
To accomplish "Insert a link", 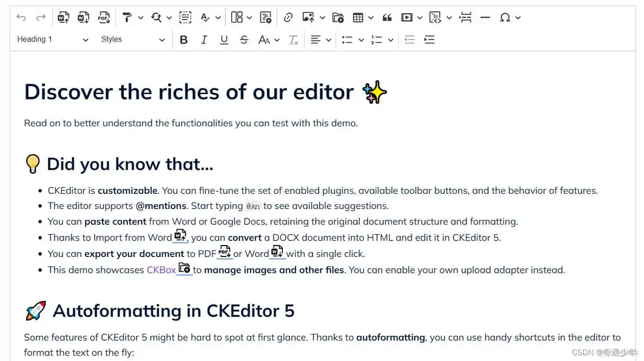I will coord(288,17).
